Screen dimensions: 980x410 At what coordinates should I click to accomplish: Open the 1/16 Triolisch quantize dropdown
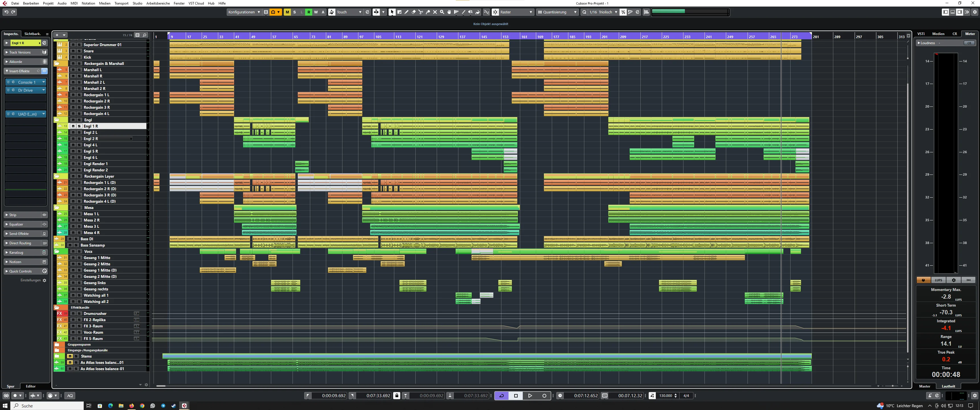603,12
